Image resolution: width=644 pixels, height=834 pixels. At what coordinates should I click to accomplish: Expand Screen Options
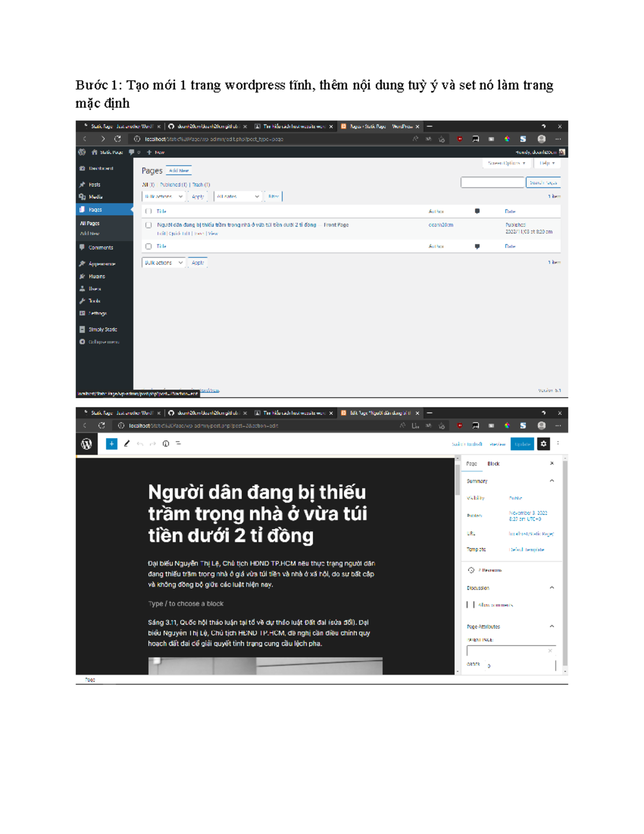[507, 163]
